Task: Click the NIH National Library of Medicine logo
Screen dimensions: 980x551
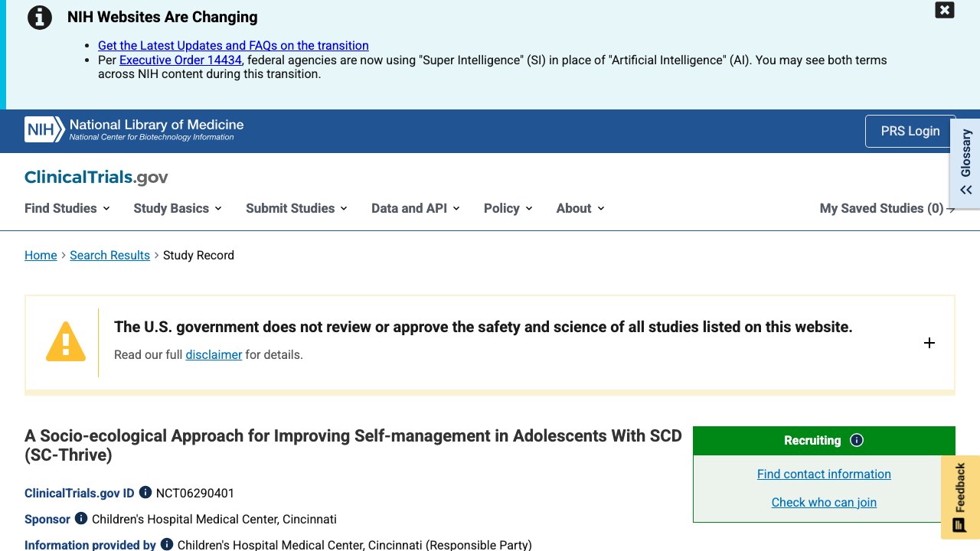Action: [x=134, y=129]
